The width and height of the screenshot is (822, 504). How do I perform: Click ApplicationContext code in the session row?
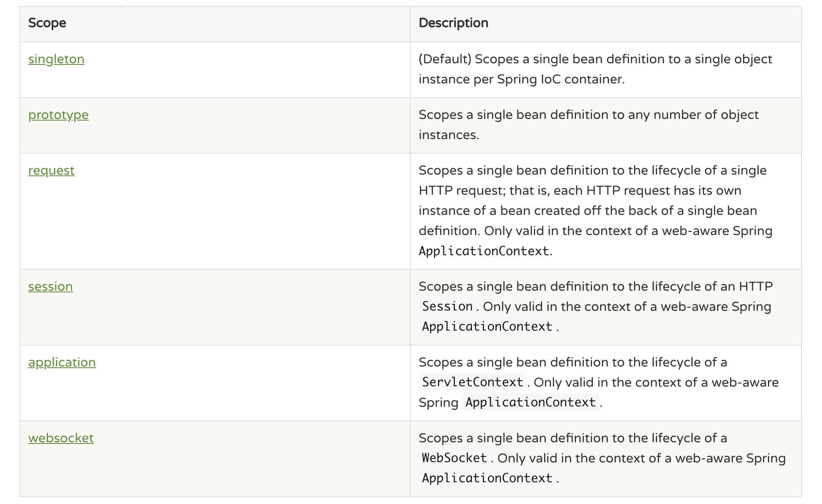487,327
